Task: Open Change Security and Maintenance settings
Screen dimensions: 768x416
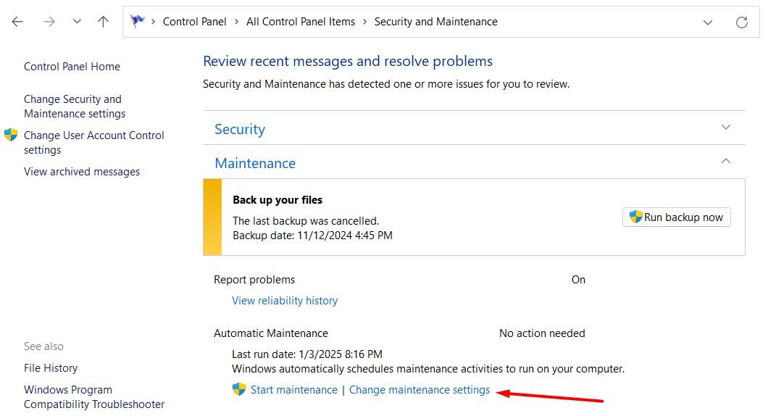Action: (74, 106)
